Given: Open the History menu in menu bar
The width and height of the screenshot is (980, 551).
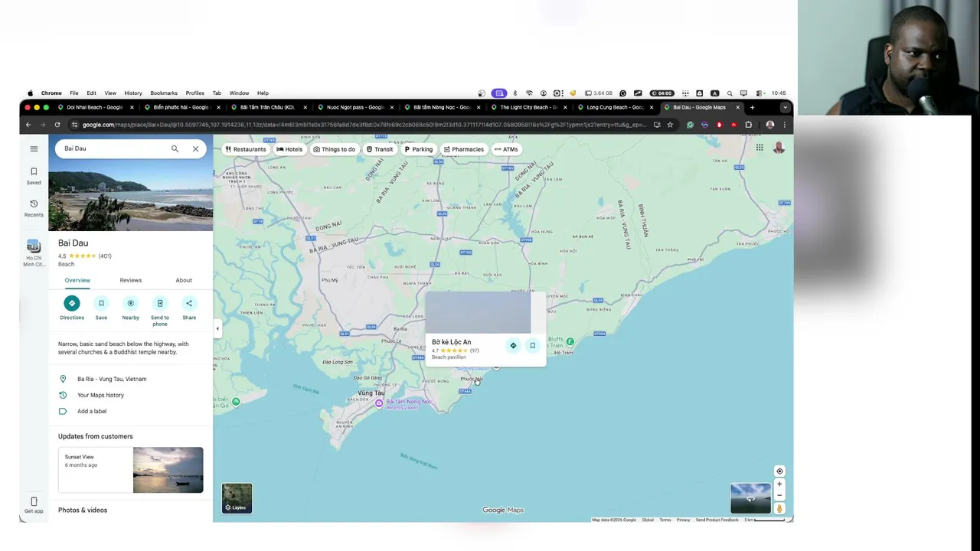Looking at the screenshot, I should (133, 93).
